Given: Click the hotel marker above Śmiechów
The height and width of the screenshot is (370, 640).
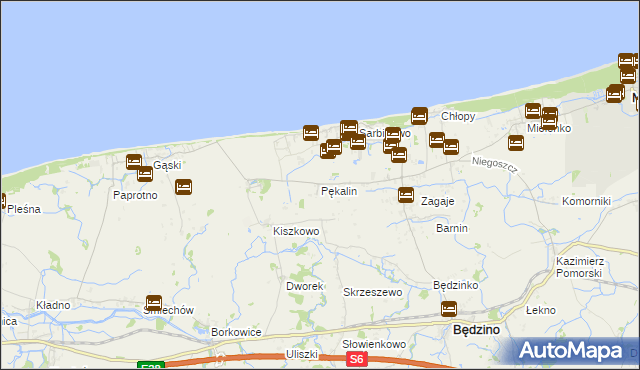Looking at the screenshot, I should click(154, 303).
